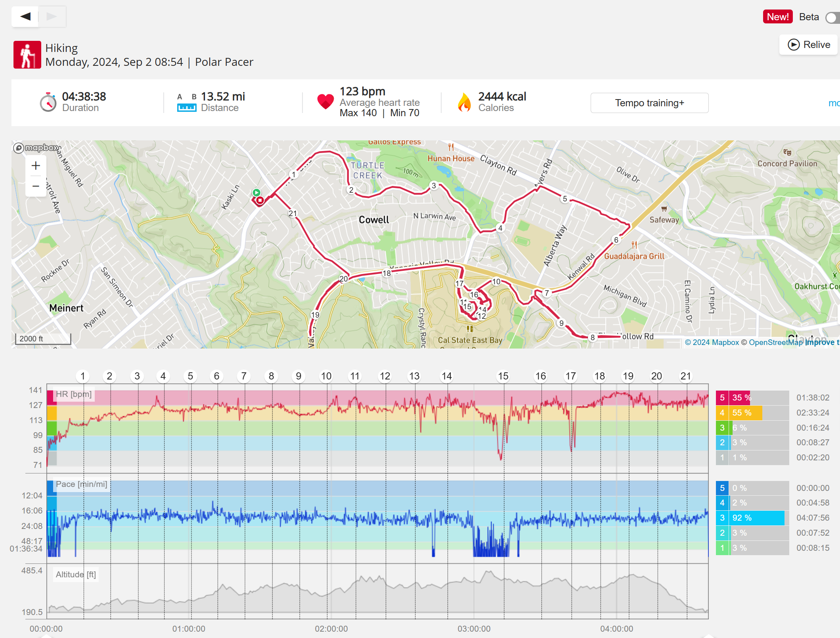The width and height of the screenshot is (840, 638).
Task: Open the OpenStreetMap attribution link
Action: [775, 342]
